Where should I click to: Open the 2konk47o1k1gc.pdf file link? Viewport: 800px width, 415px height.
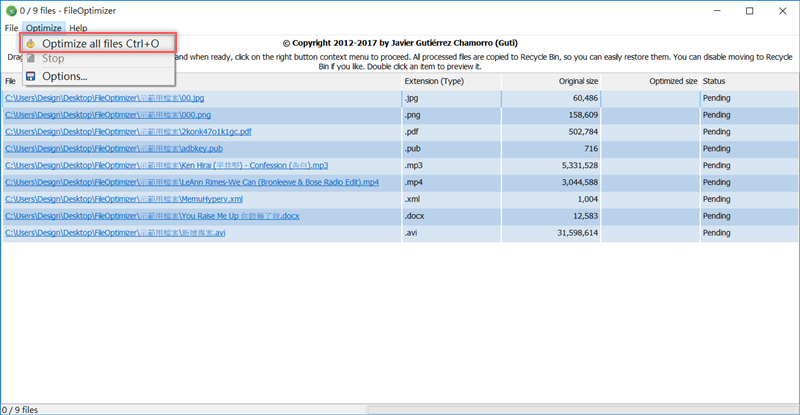(128, 132)
